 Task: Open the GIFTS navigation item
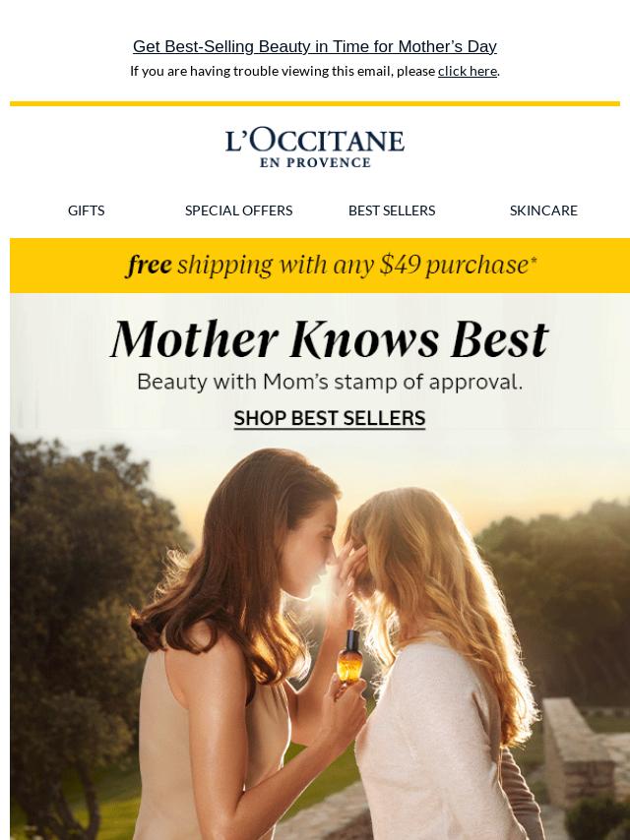coord(87,210)
